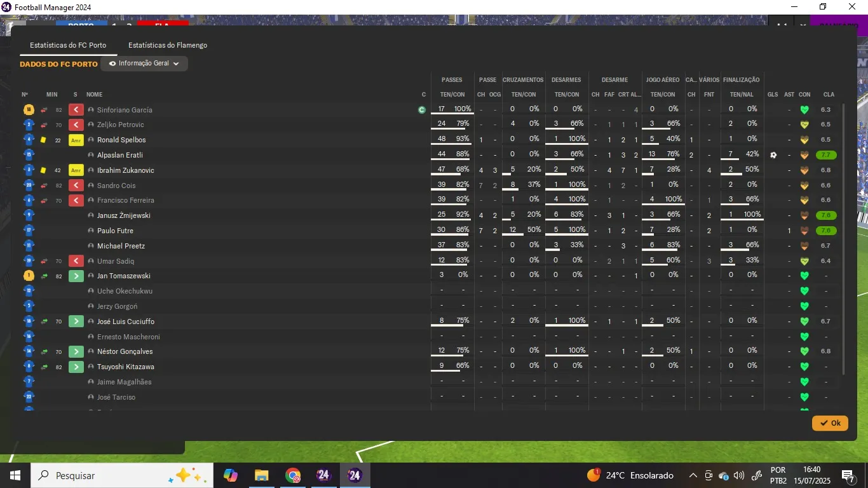The height and width of the screenshot is (488, 868).
Task: Click Néstor Gonçalves's blue shirt icon
Action: (x=29, y=351)
